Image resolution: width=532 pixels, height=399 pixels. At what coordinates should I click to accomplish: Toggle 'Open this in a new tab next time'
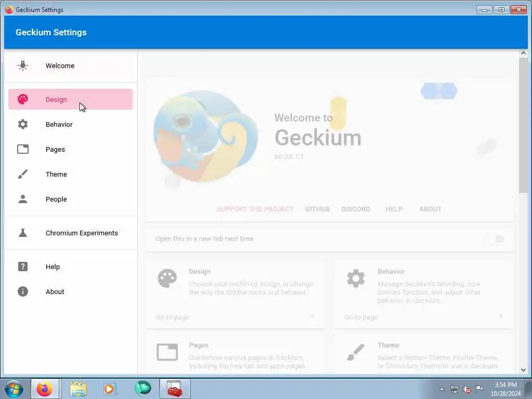[496, 240]
